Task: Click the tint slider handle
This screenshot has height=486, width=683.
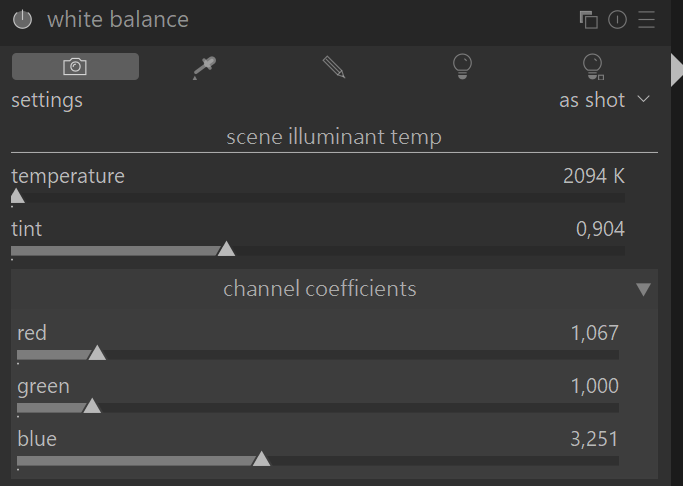Action: [226, 249]
